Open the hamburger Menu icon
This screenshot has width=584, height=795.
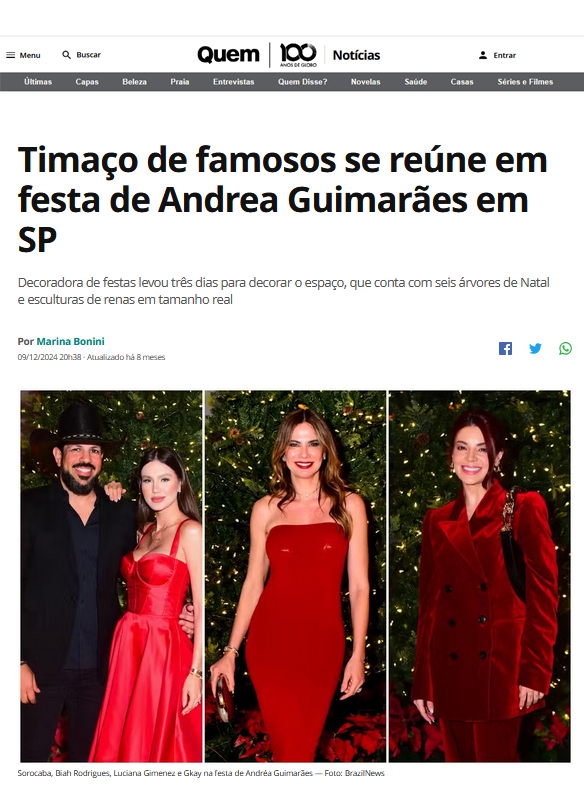pyautogui.click(x=11, y=55)
